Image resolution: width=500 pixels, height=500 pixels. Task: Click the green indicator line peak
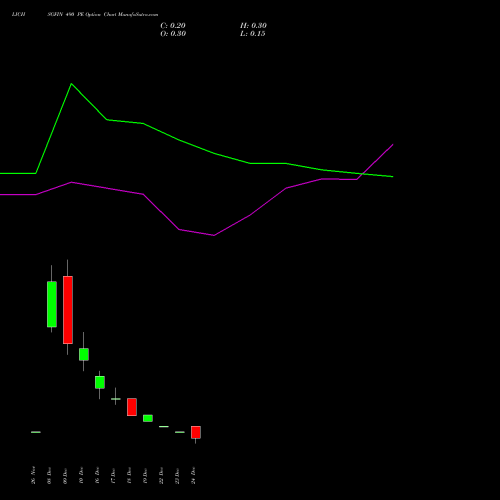71,84
